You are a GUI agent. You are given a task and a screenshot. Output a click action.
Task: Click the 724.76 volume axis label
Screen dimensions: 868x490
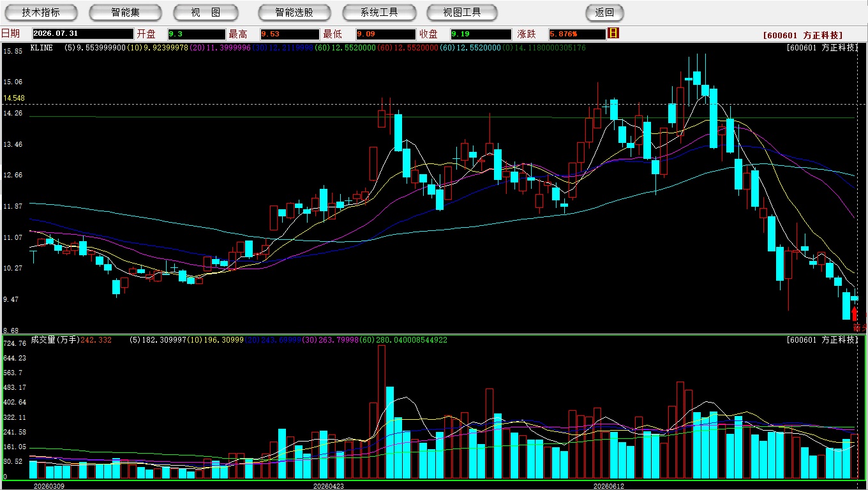14,343
